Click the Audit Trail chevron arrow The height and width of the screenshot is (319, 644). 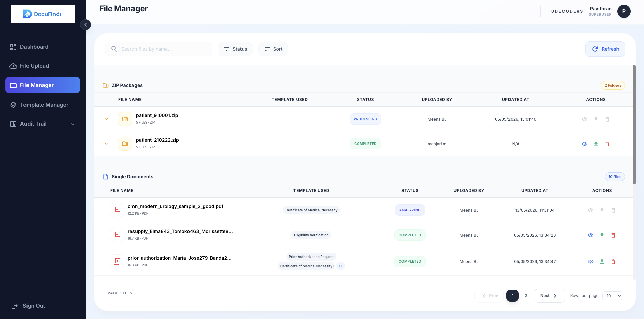pyautogui.click(x=73, y=124)
